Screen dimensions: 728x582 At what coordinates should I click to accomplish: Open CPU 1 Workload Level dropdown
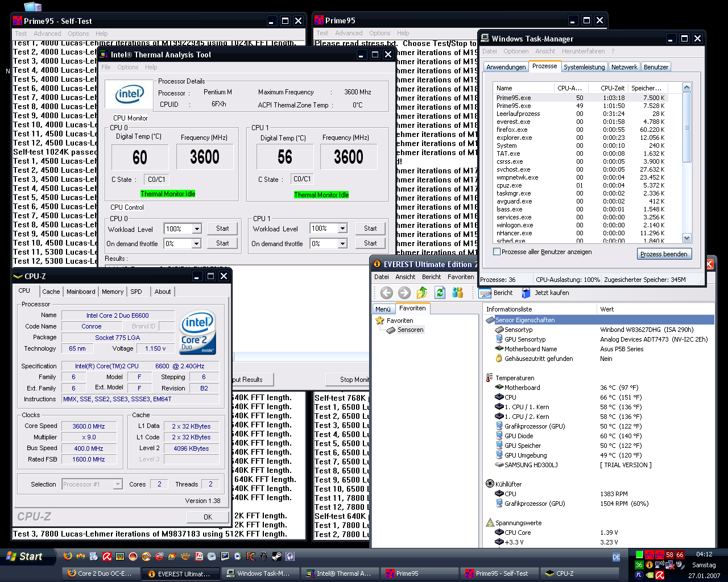[342, 228]
